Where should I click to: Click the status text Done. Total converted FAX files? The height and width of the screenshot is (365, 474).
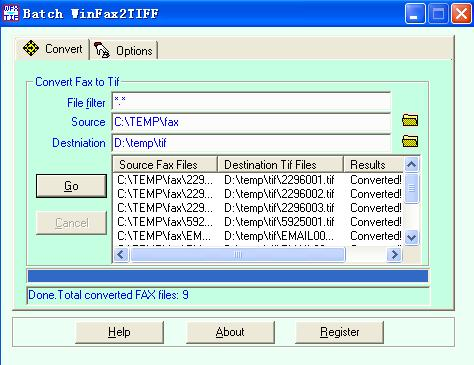[108, 295]
